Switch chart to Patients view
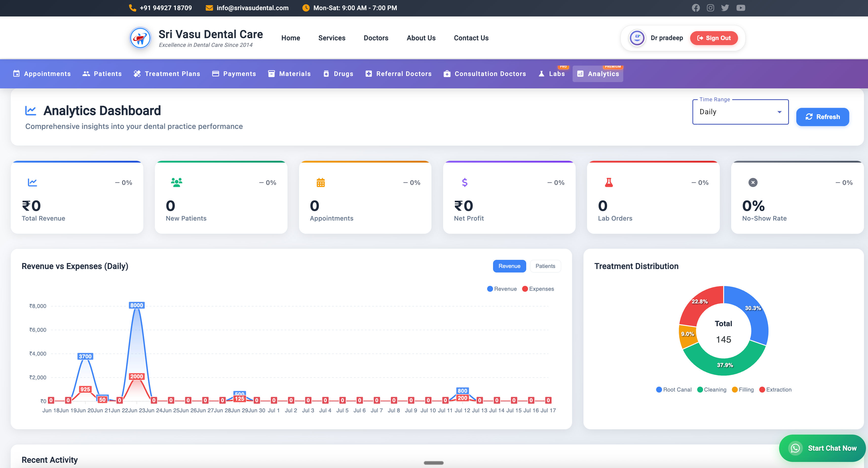Image resolution: width=868 pixels, height=468 pixels. pos(545,266)
